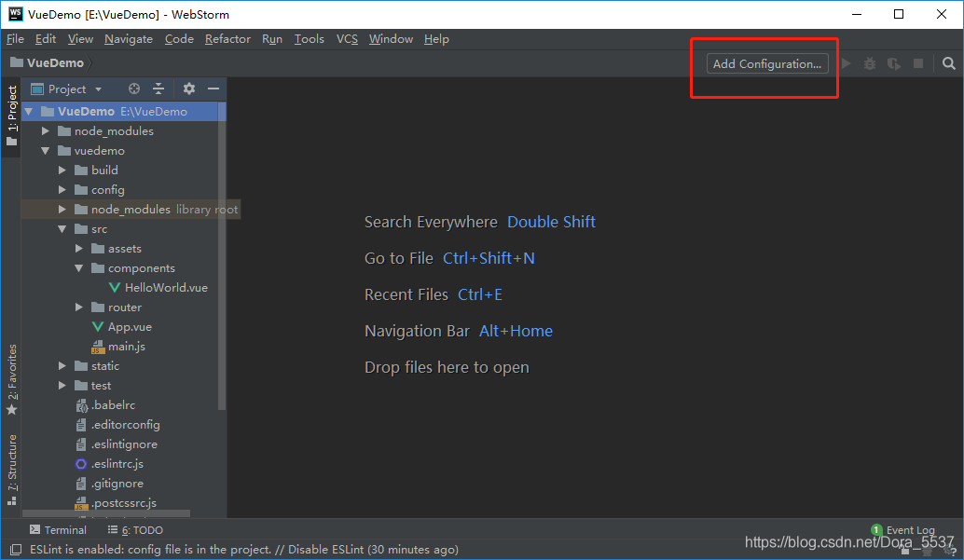
Task: Open the Window menu
Action: tap(391, 39)
